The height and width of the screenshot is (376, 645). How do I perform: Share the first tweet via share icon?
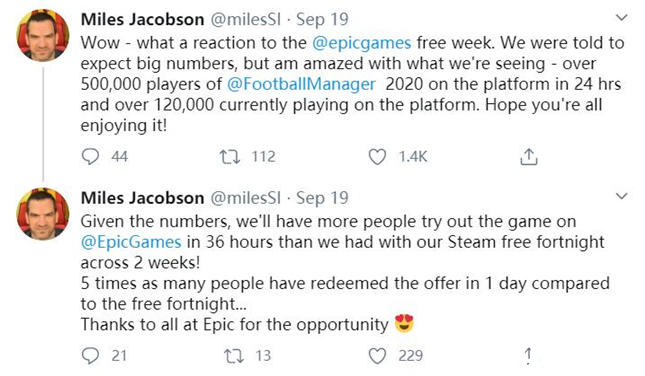click(529, 157)
